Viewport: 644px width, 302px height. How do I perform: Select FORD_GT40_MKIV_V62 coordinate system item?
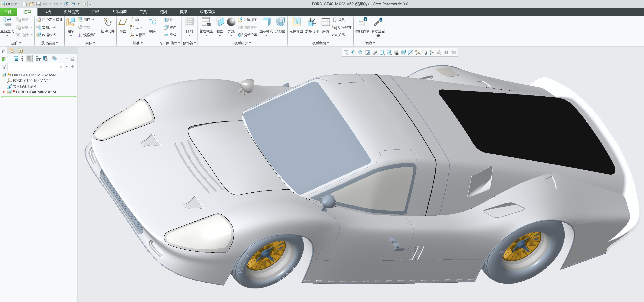click(x=31, y=81)
